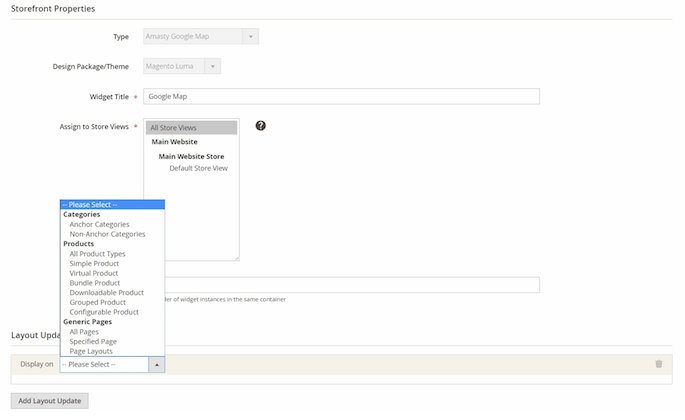Click the Display on label

coord(37,364)
